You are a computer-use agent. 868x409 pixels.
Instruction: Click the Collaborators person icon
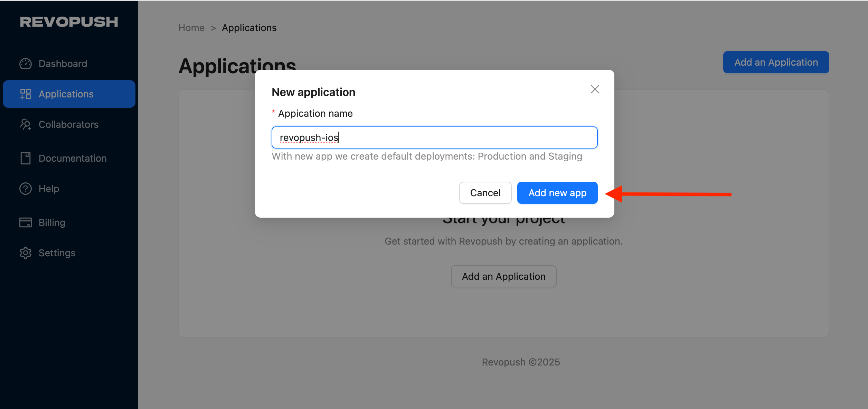click(26, 124)
